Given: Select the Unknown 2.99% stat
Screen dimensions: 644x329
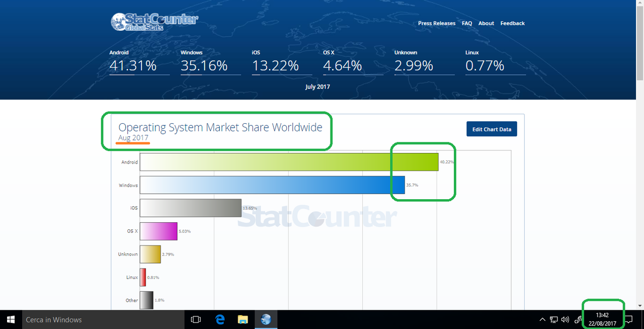Looking at the screenshot, I should tap(425, 62).
